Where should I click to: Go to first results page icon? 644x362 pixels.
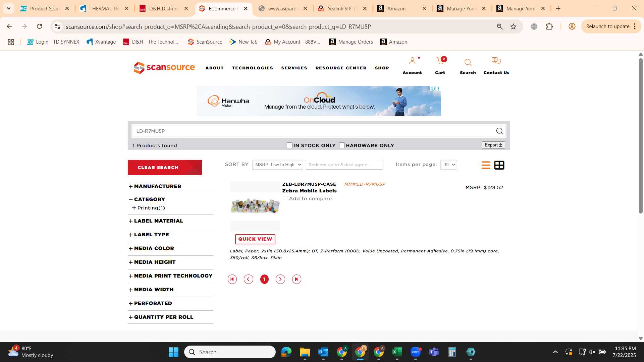pyautogui.click(x=232, y=279)
